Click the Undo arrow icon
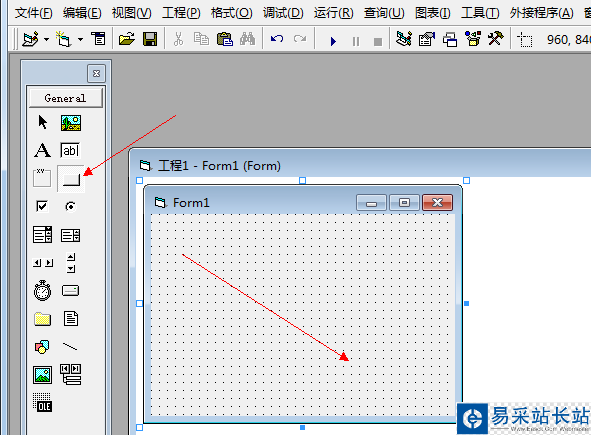This screenshot has width=591, height=435. point(277,39)
